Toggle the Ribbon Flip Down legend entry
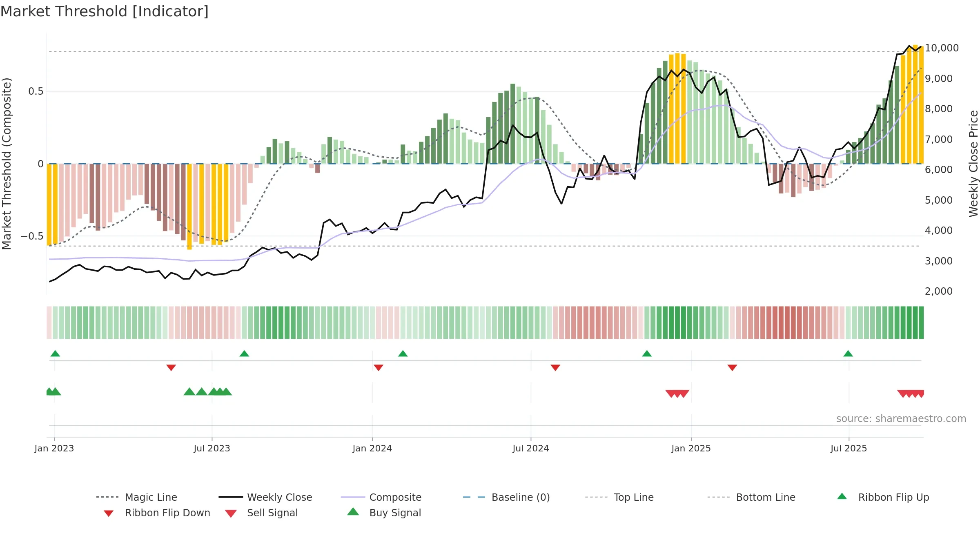This screenshot has height=551, width=980. 156,513
